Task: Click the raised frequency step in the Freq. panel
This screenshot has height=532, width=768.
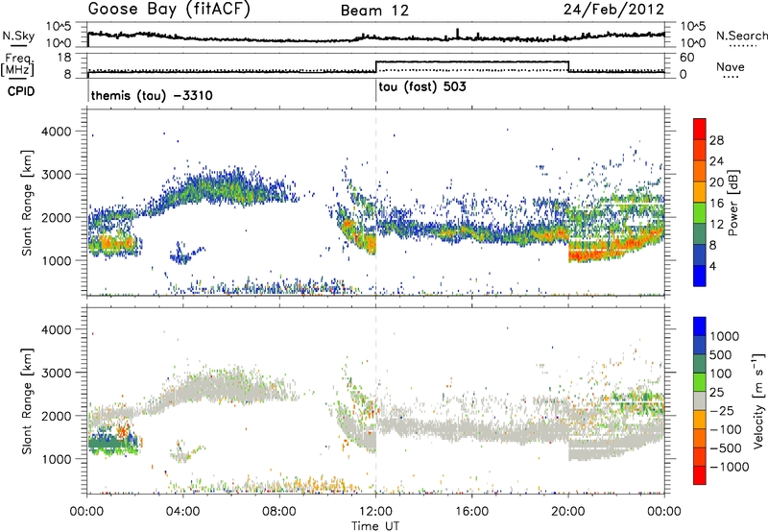Action: point(471,61)
